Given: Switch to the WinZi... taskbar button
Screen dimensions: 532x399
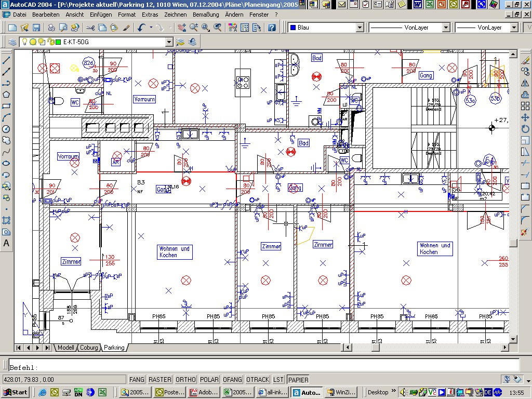Looking at the screenshot, I should 341,393.
